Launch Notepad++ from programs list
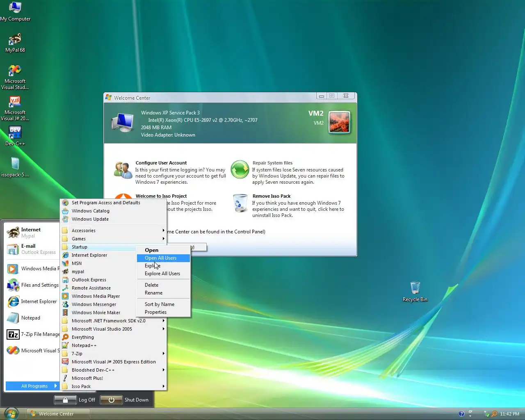The height and width of the screenshot is (420, 525). click(114, 345)
